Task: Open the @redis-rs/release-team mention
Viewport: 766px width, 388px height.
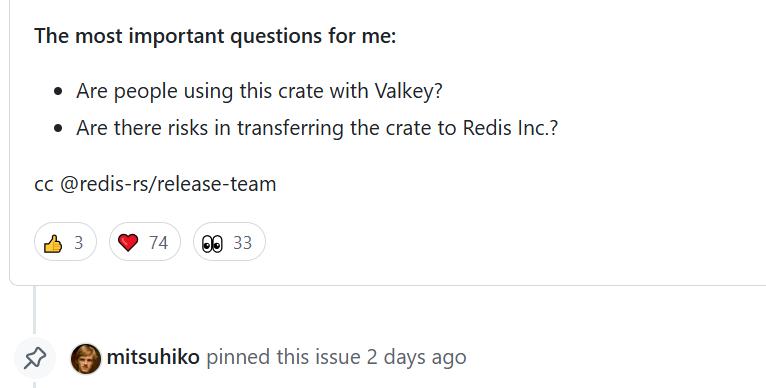Action: click(168, 184)
